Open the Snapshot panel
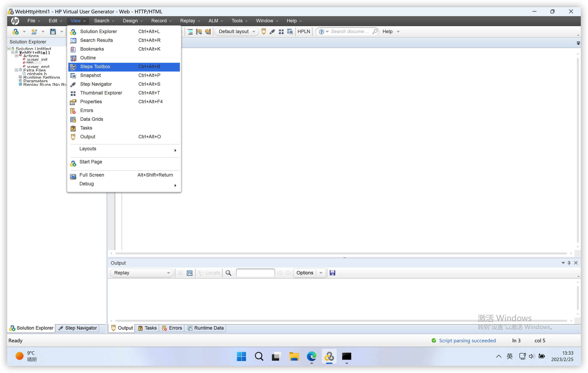The image size is (588, 373). pyautogui.click(x=90, y=75)
